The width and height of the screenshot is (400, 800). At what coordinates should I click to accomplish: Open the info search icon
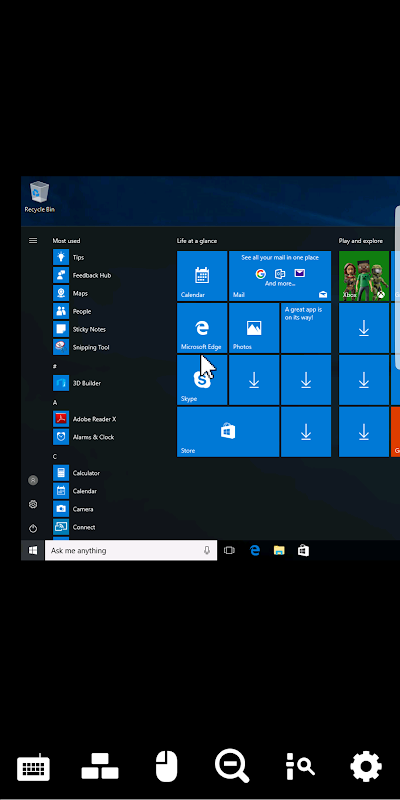[299, 766]
